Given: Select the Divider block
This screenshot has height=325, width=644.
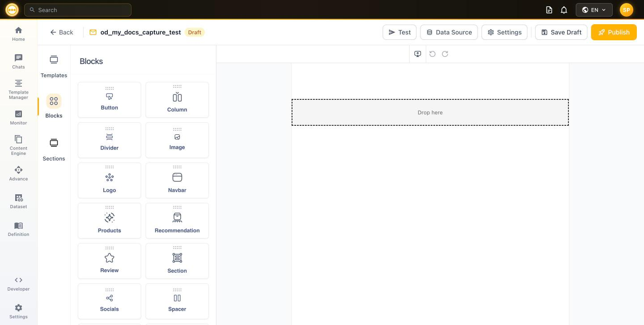Looking at the screenshot, I should coord(109,140).
